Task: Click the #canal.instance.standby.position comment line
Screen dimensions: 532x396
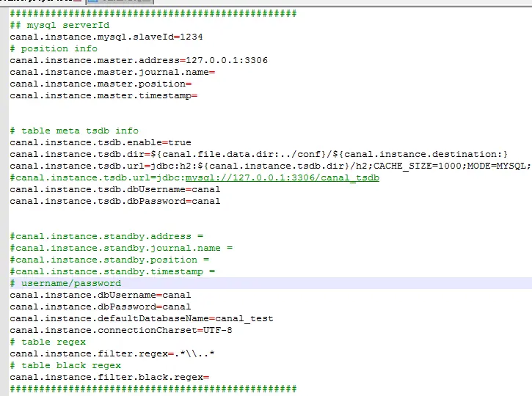Action: pos(109,260)
